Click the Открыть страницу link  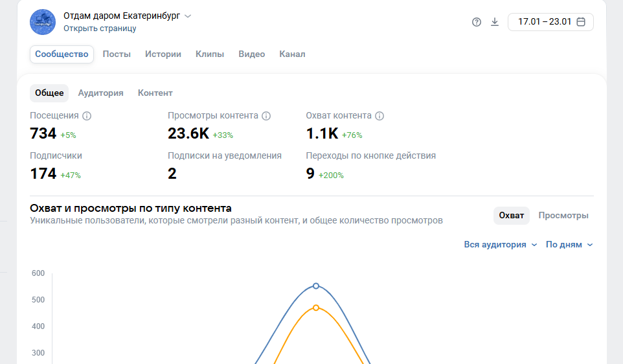pos(100,28)
